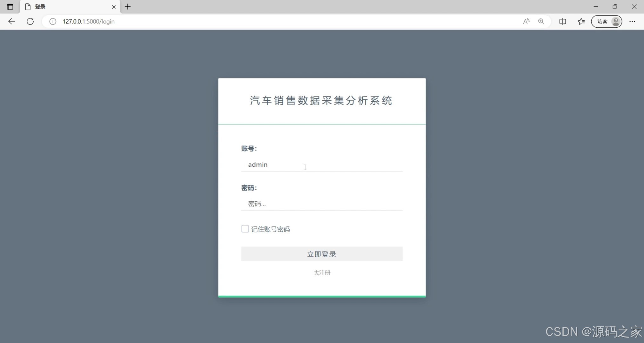
Task: Click the 立即登录 button
Action: pos(322,254)
